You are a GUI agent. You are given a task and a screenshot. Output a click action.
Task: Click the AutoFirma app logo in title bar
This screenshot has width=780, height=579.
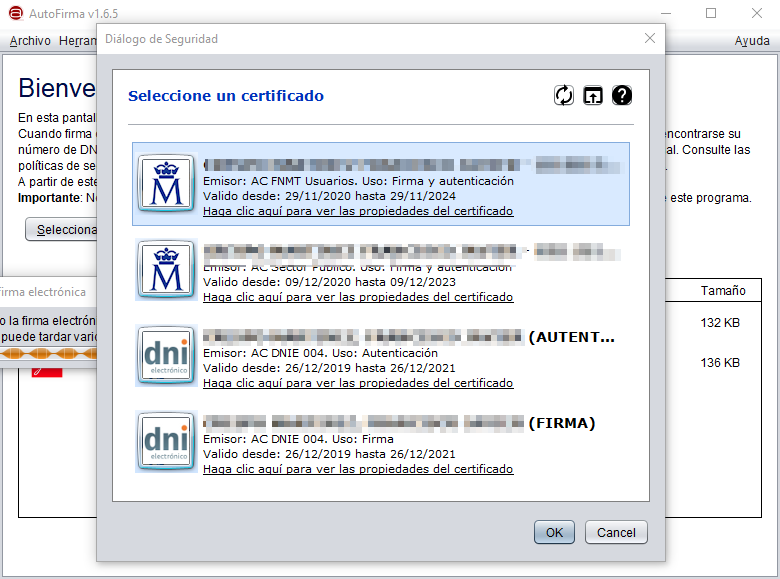coord(15,13)
